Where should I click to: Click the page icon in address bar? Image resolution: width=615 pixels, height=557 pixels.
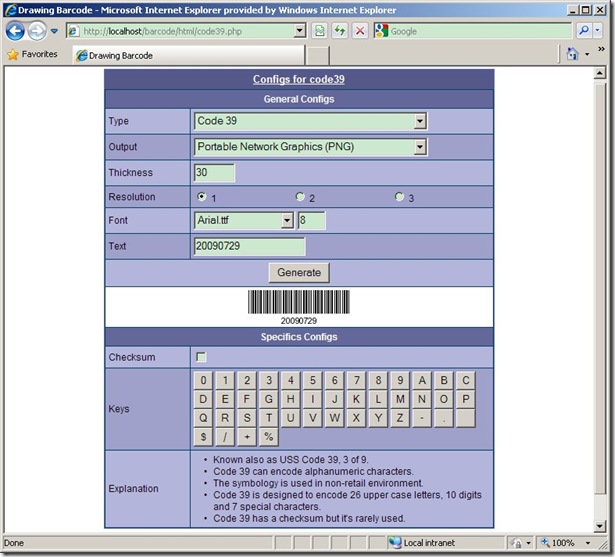click(x=74, y=31)
